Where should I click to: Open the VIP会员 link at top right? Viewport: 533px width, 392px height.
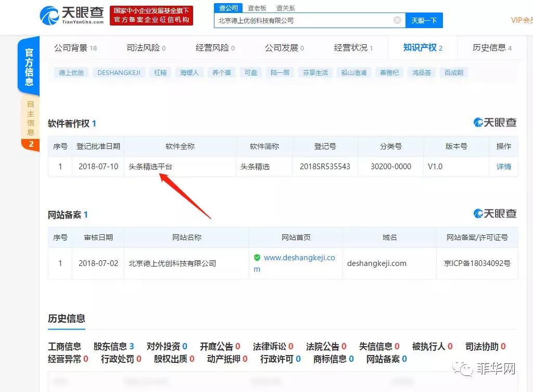[522, 20]
